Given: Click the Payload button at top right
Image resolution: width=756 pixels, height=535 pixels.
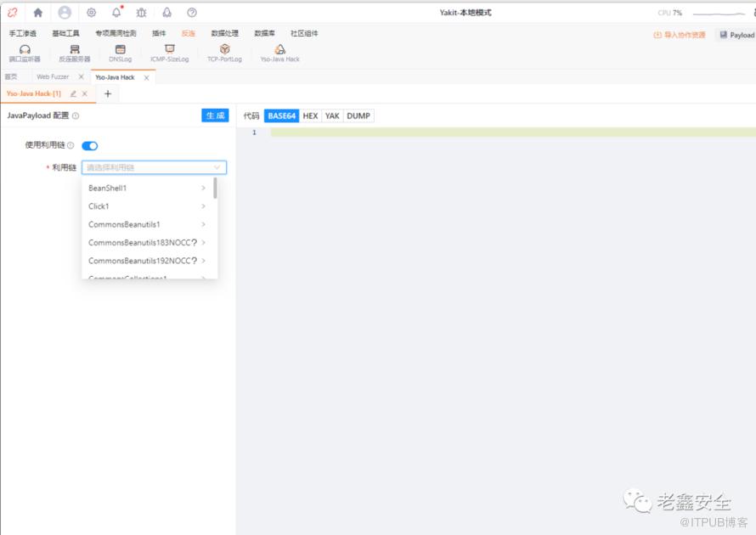Looking at the screenshot, I should pyautogui.click(x=736, y=35).
